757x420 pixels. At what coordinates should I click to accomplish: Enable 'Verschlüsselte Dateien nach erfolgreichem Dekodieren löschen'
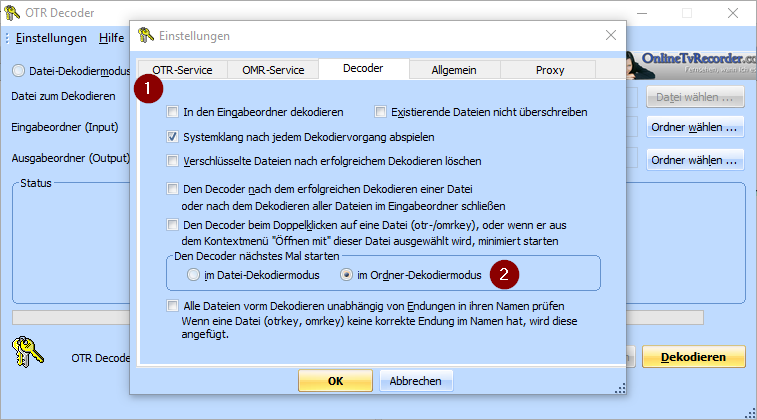pyautogui.click(x=174, y=160)
